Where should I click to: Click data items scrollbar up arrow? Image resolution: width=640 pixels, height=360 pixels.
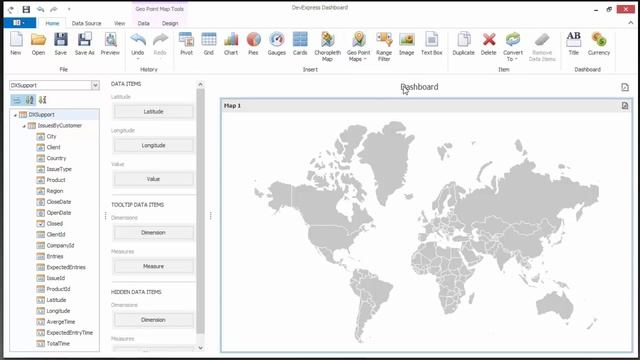click(200, 84)
